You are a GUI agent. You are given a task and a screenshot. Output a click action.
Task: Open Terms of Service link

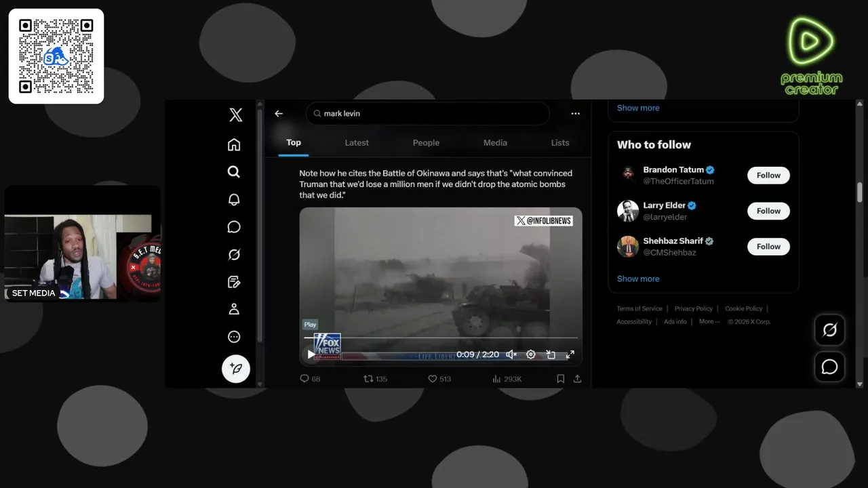point(639,308)
